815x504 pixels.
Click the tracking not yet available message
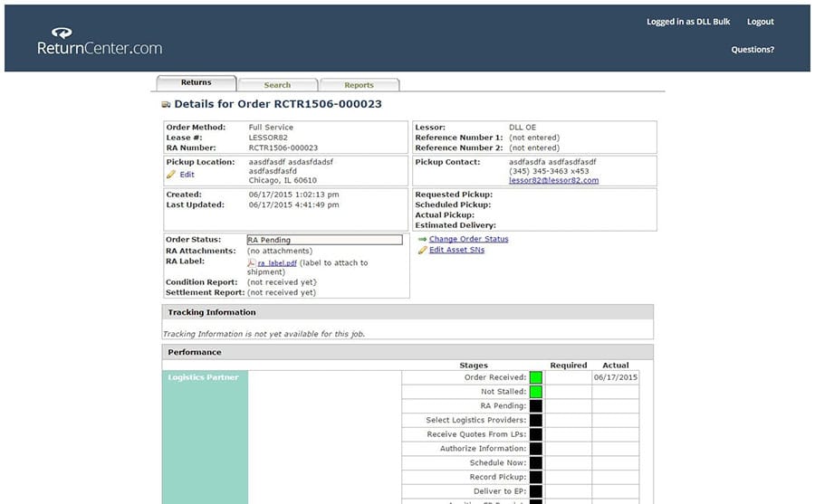[x=264, y=334]
